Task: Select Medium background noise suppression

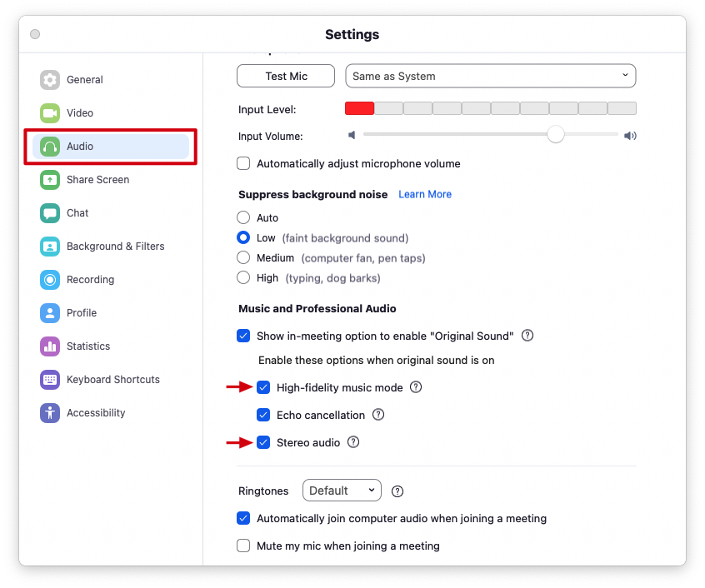Action: pos(244,258)
